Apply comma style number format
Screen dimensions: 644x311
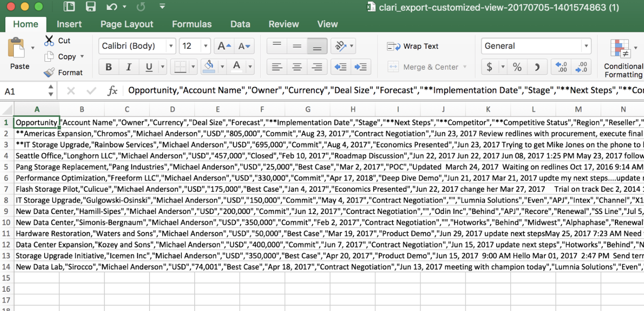[537, 67]
